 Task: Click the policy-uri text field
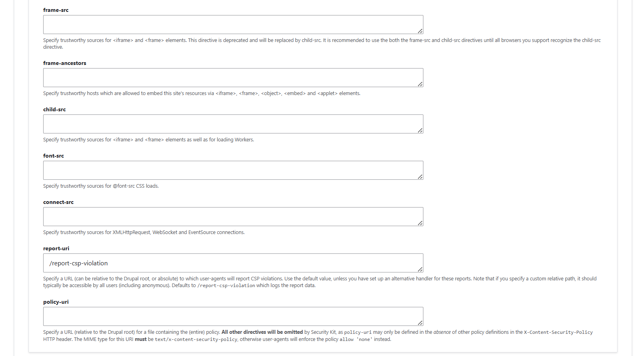[233, 316]
